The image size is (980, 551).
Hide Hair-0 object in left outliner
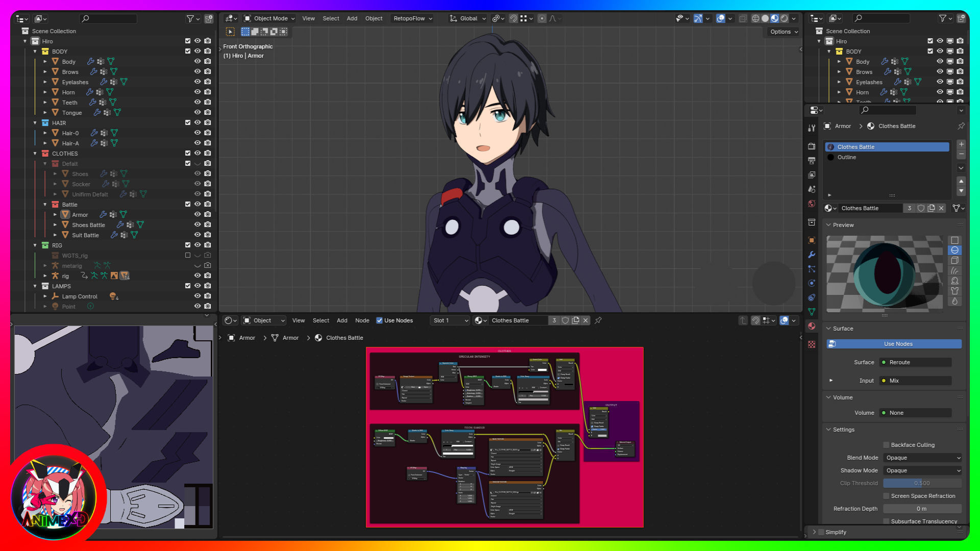198,133
